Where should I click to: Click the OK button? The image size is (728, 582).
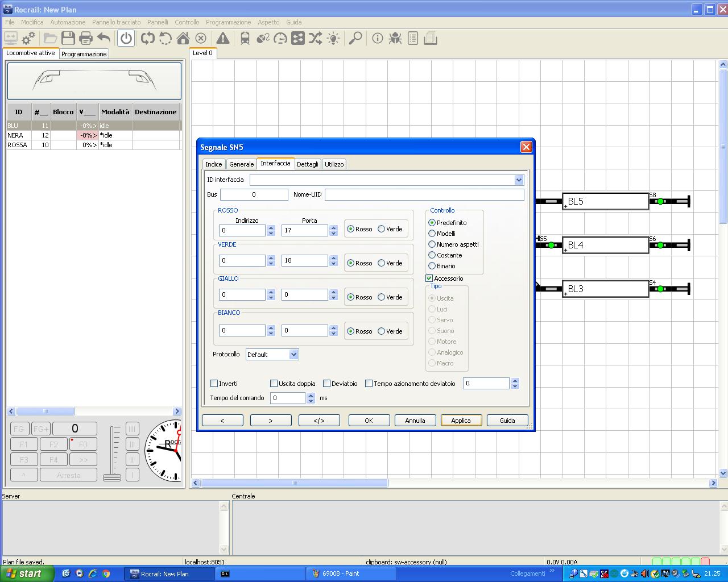(x=369, y=421)
